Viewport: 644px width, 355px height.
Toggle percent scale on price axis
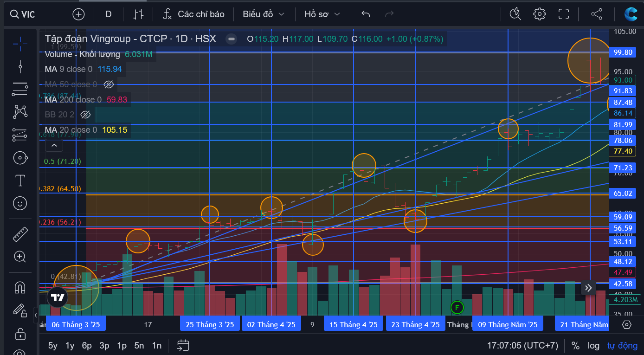point(575,345)
